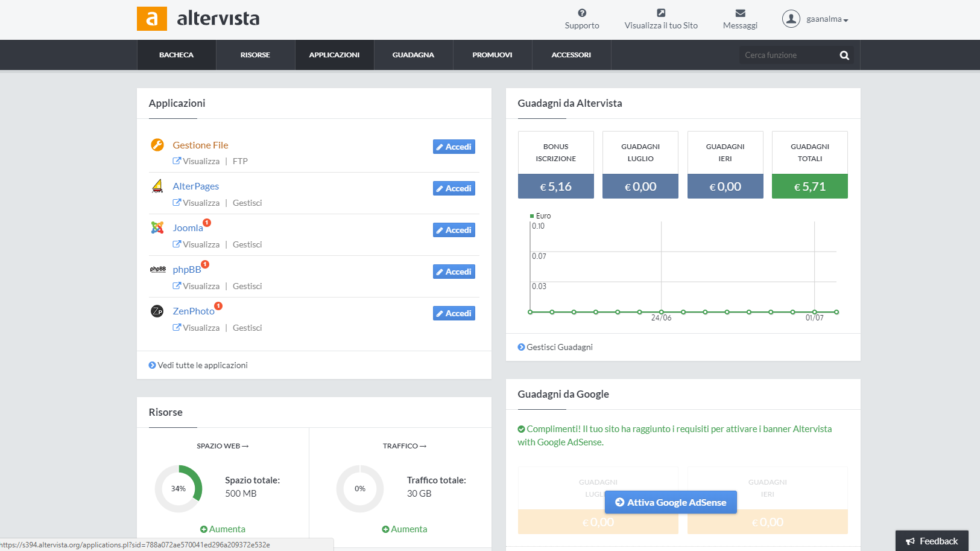Click Accedi for AlterPages
The image size is (980, 551).
[x=454, y=188]
